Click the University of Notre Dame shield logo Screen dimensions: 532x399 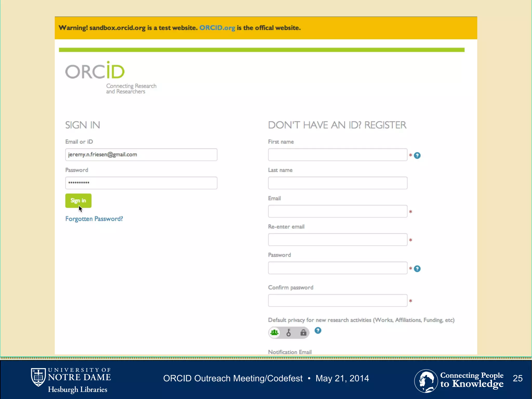click(38, 377)
